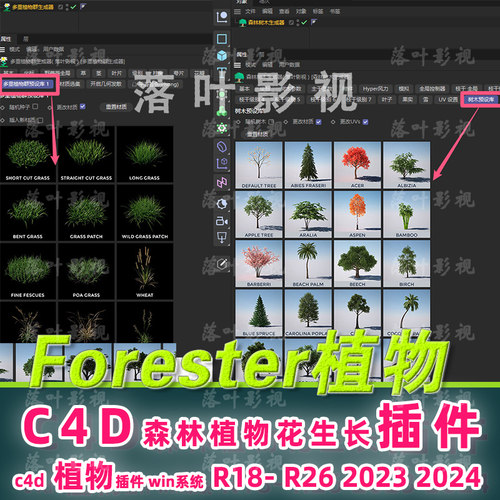Tick 插入新材质 checkbox in left panel

[x=40, y=120]
